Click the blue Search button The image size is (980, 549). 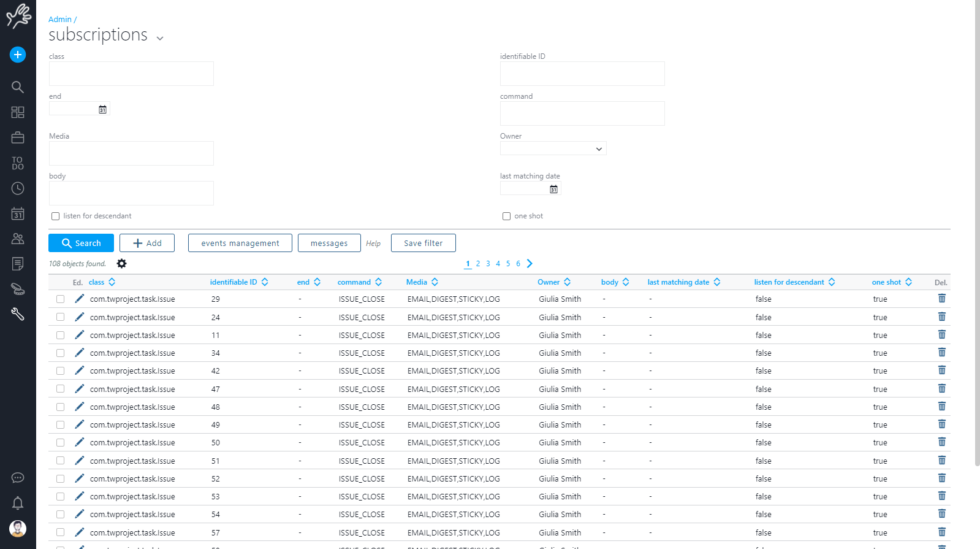click(81, 243)
